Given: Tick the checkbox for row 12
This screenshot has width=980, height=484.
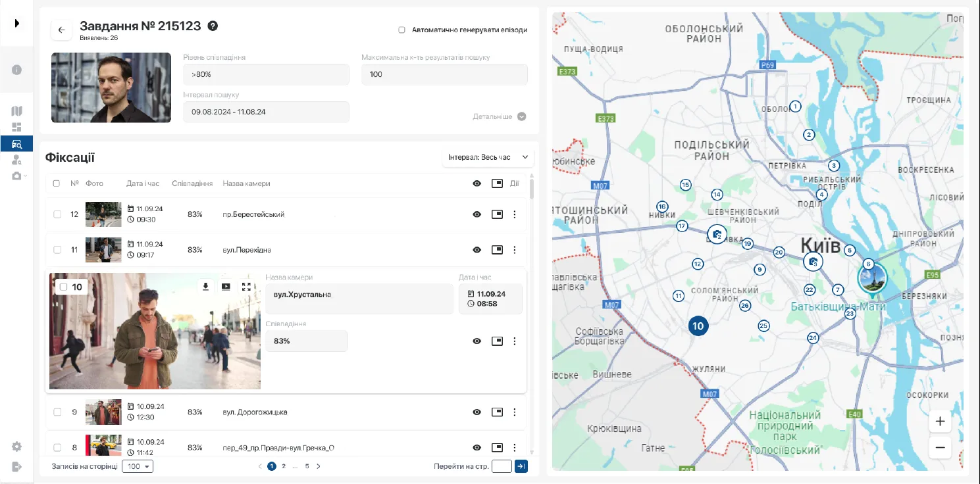Looking at the screenshot, I should [x=57, y=214].
